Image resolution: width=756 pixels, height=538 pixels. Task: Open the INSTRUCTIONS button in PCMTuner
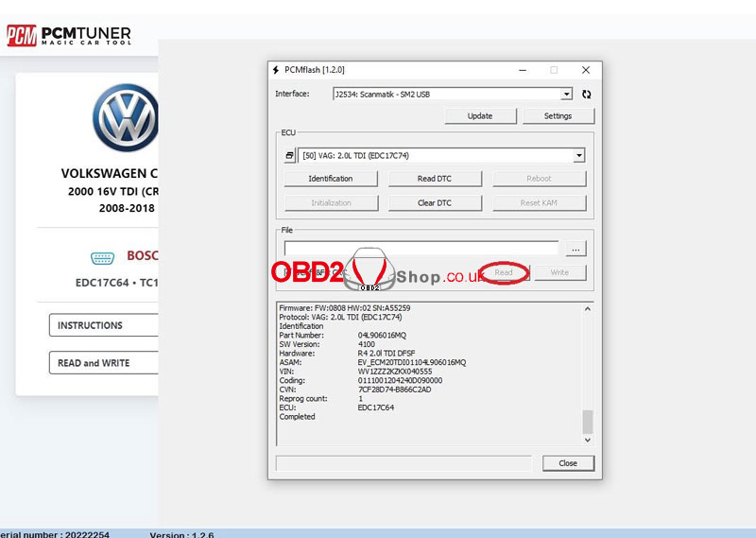pyautogui.click(x=104, y=325)
